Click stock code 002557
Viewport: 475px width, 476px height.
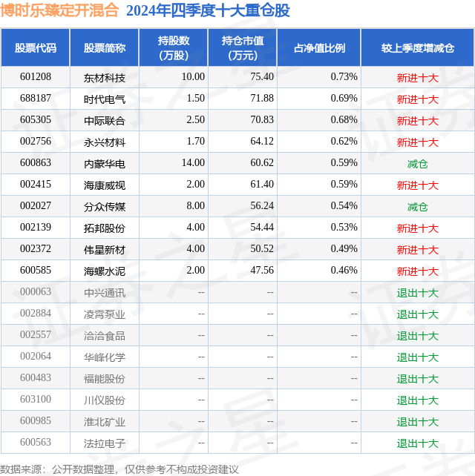(x=36, y=335)
